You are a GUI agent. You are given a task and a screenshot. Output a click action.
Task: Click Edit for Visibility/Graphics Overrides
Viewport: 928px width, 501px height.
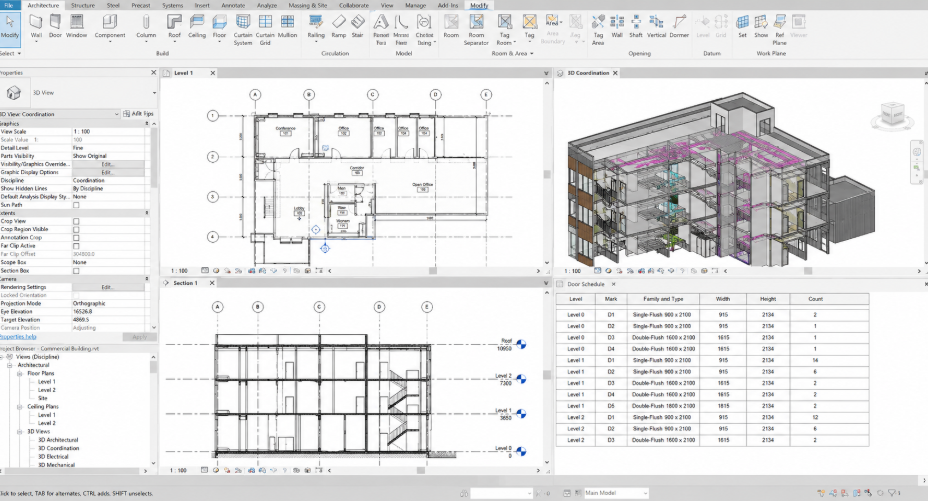click(x=107, y=164)
